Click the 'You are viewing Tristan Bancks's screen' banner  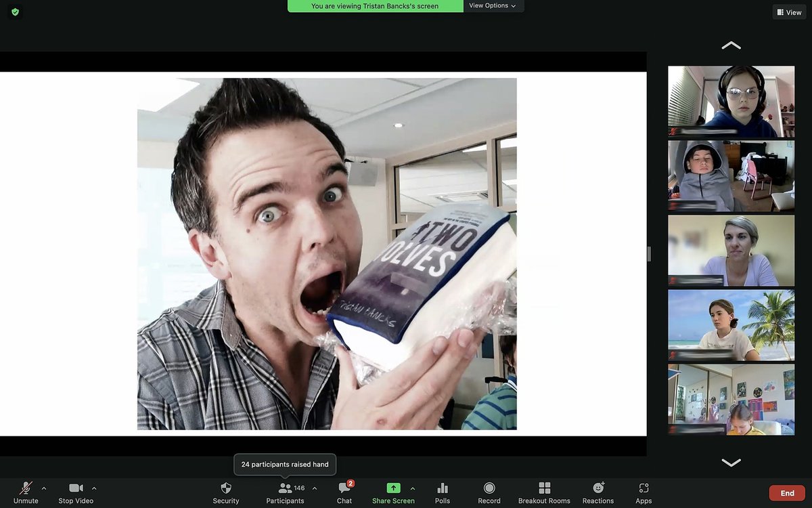click(x=375, y=6)
